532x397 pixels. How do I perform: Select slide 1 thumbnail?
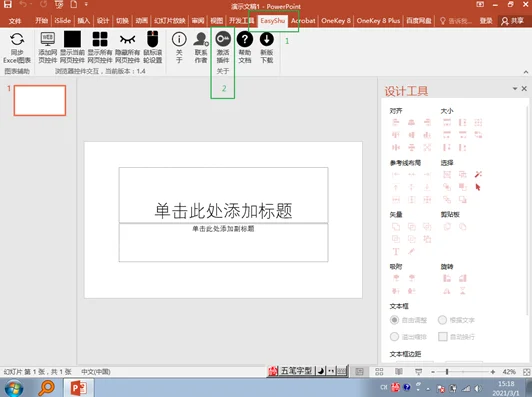(40, 100)
